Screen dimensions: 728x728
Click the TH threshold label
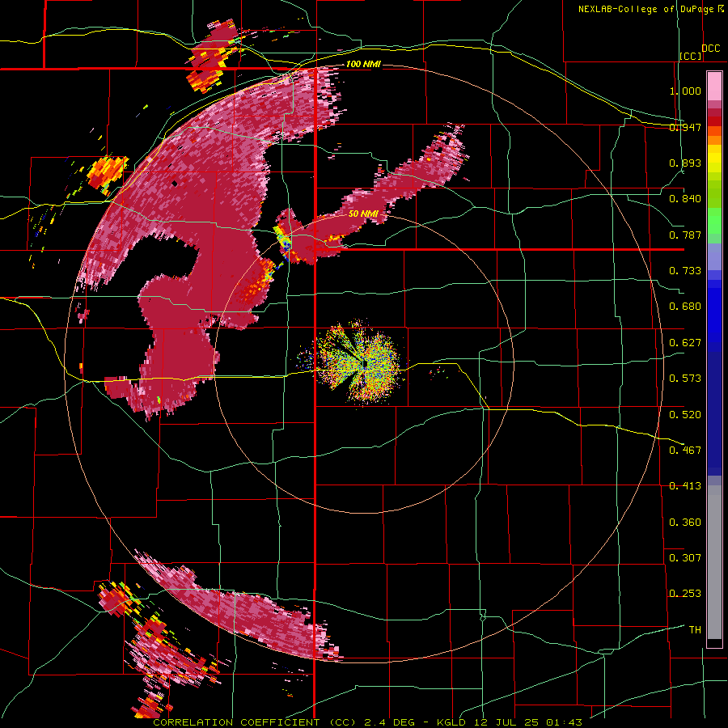[695, 630]
